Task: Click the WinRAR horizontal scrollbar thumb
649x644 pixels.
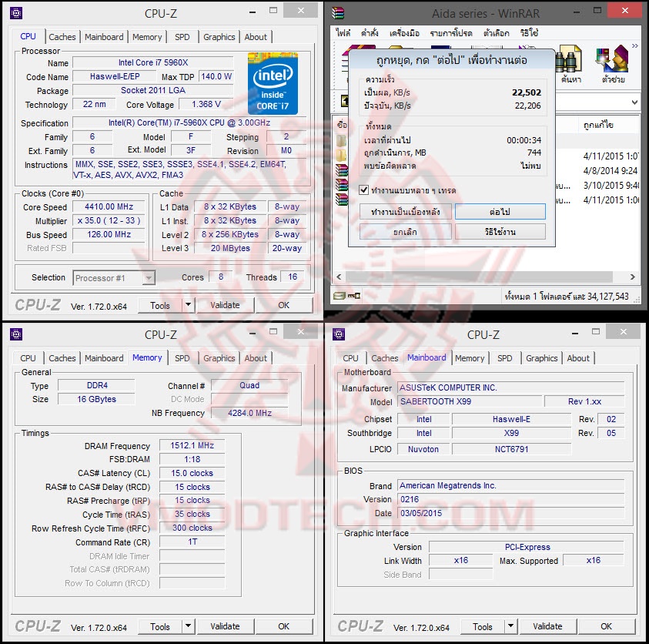Action: tap(479, 277)
